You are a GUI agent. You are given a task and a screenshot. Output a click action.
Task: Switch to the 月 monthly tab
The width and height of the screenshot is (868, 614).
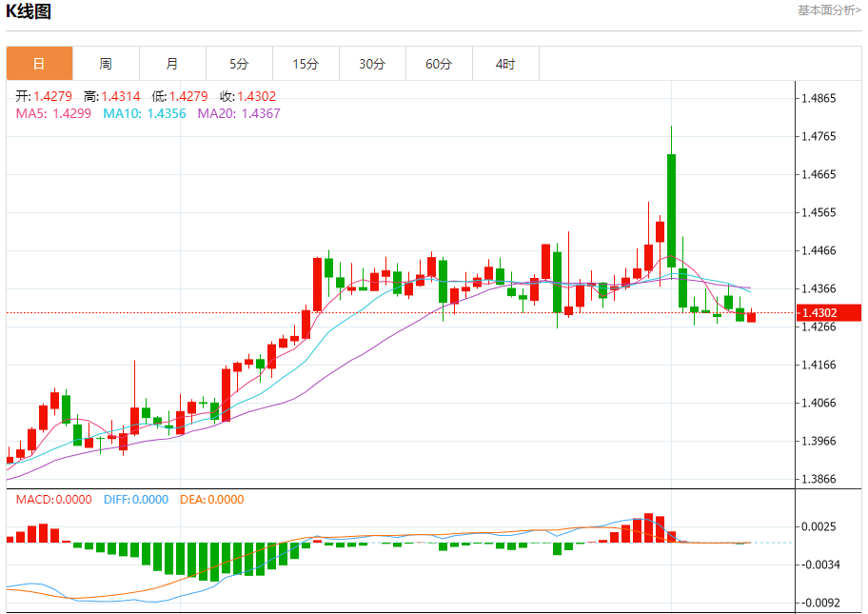(172, 64)
